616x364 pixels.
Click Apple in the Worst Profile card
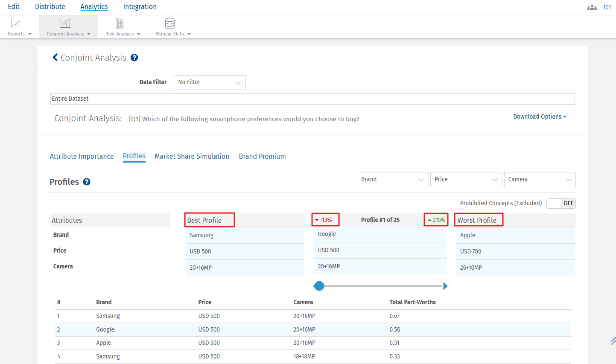(467, 235)
